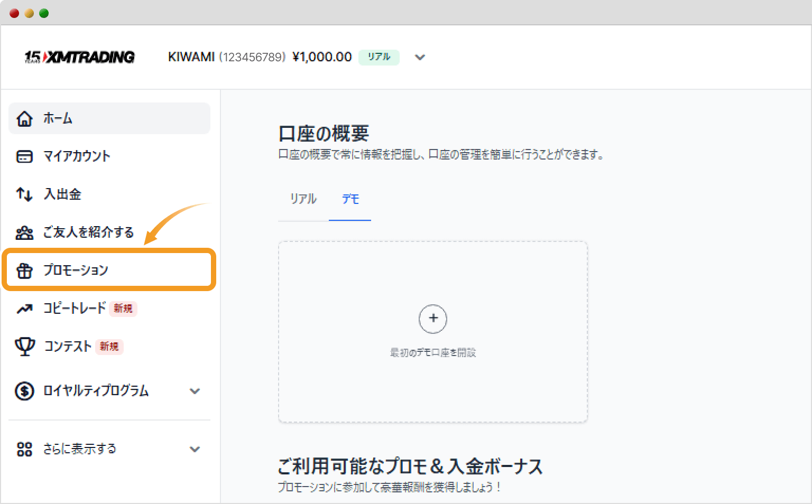This screenshot has width=812, height=504.
Task: Click the ロイヤルティプログラム dollar icon
Action: click(x=24, y=391)
